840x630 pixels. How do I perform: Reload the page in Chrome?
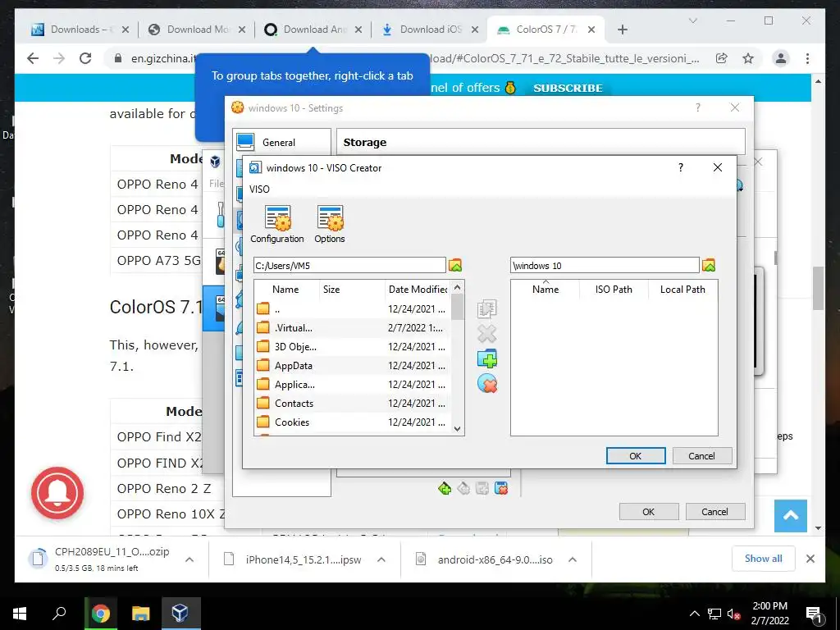[x=85, y=58]
